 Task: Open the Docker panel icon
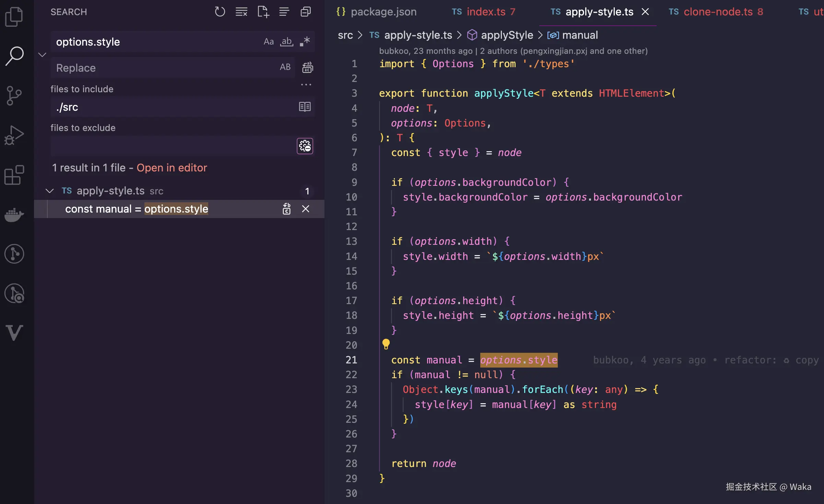14,215
